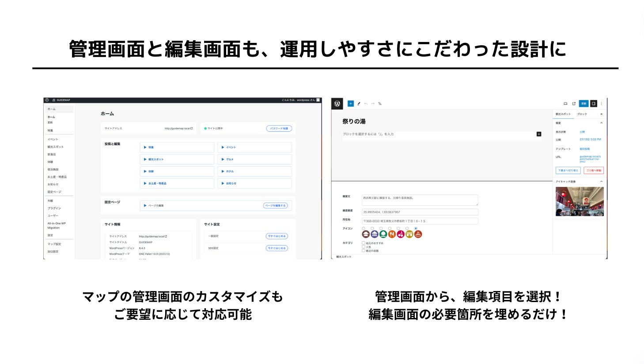Expand the 観光スポット row under 投稿と編集

pyautogui.click(x=177, y=159)
